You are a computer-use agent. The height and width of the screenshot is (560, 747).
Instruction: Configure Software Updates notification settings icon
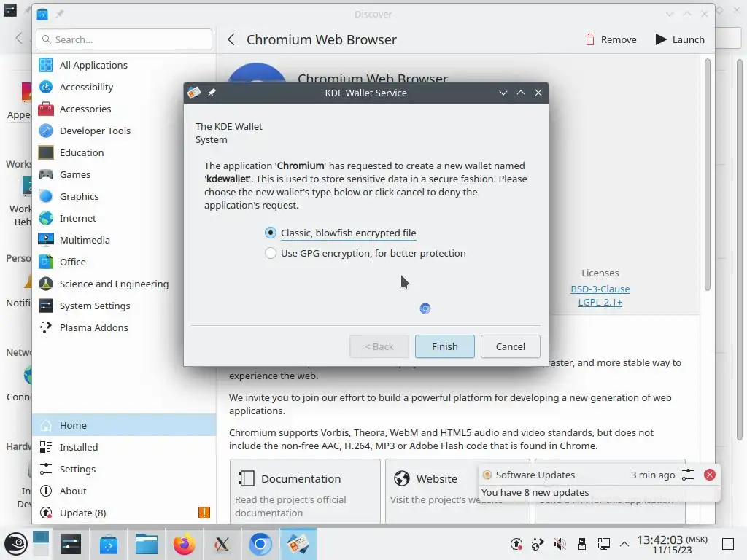(x=687, y=475)
